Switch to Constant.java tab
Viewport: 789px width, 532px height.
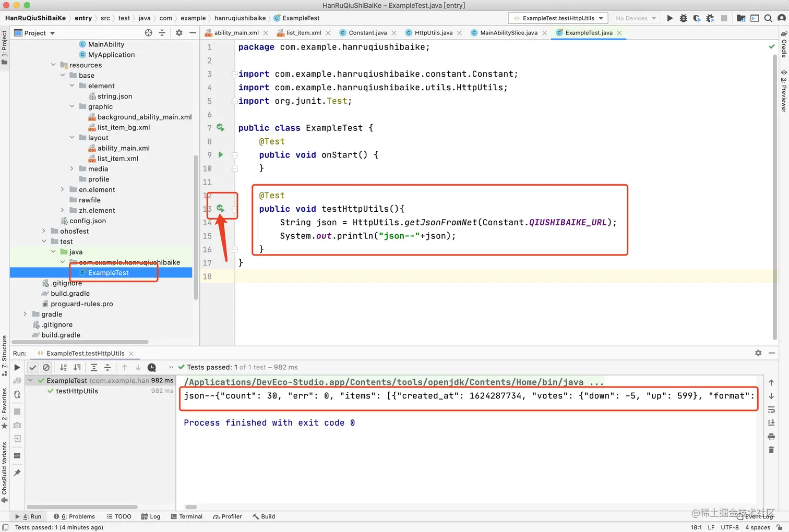[x=367, y=33]
